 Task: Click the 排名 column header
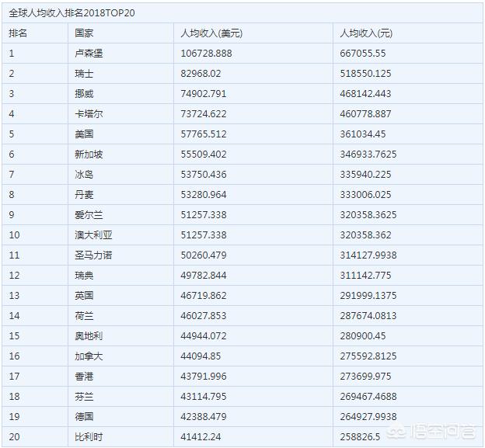pyautogui.click(x=18, y=33)
